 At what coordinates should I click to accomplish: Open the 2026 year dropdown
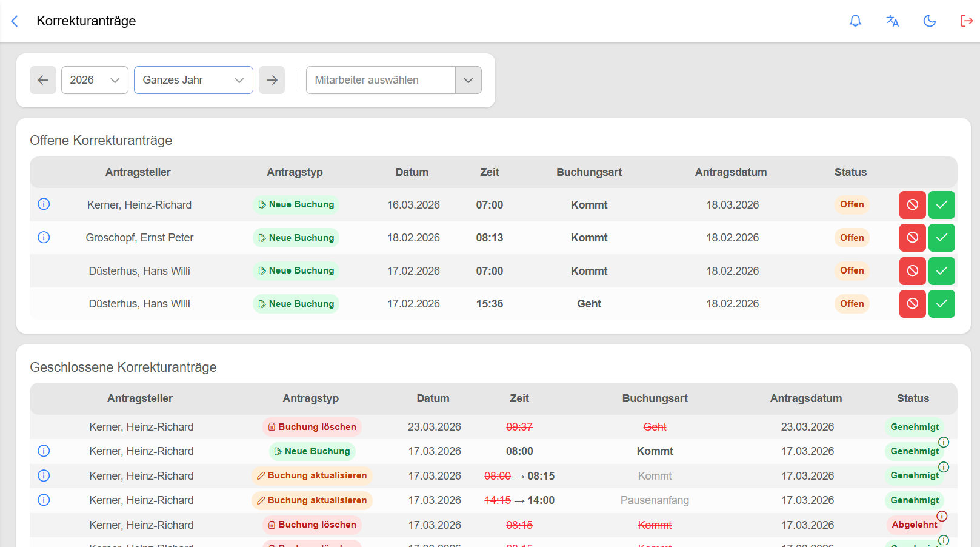[x=95, y=80]
